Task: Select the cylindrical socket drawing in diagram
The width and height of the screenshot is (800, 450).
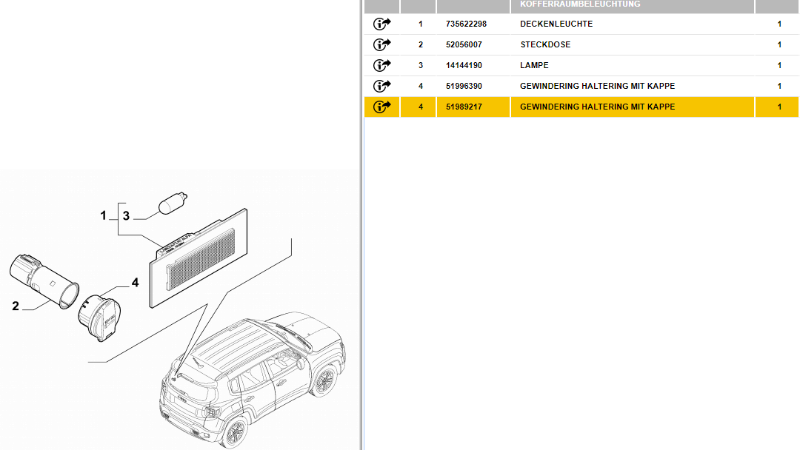Action: coord(43,277)
